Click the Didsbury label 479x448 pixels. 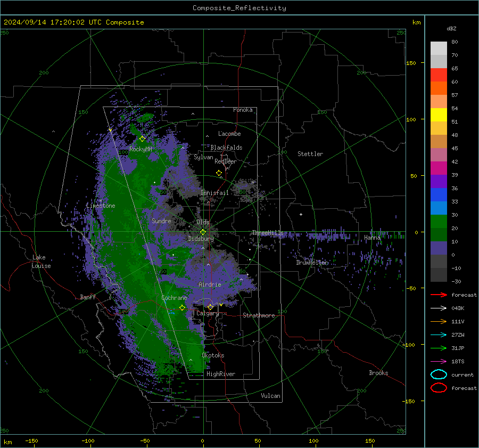point(201,239)
